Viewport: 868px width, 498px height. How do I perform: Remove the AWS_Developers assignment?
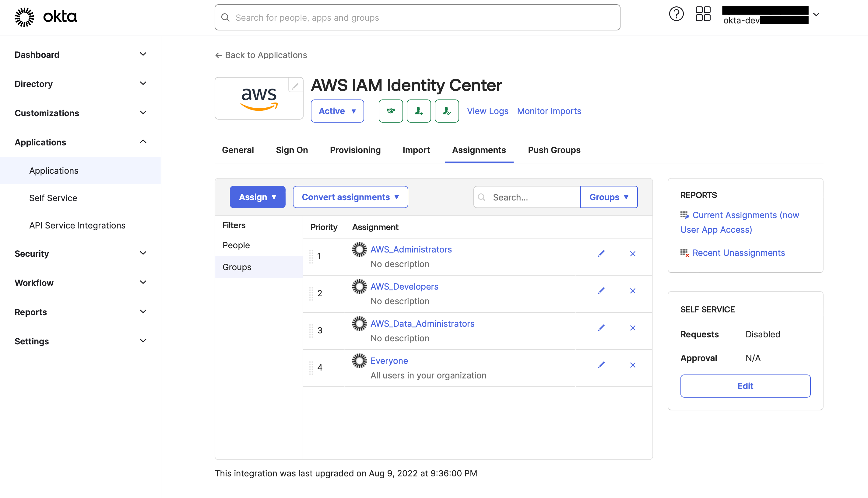633,291
